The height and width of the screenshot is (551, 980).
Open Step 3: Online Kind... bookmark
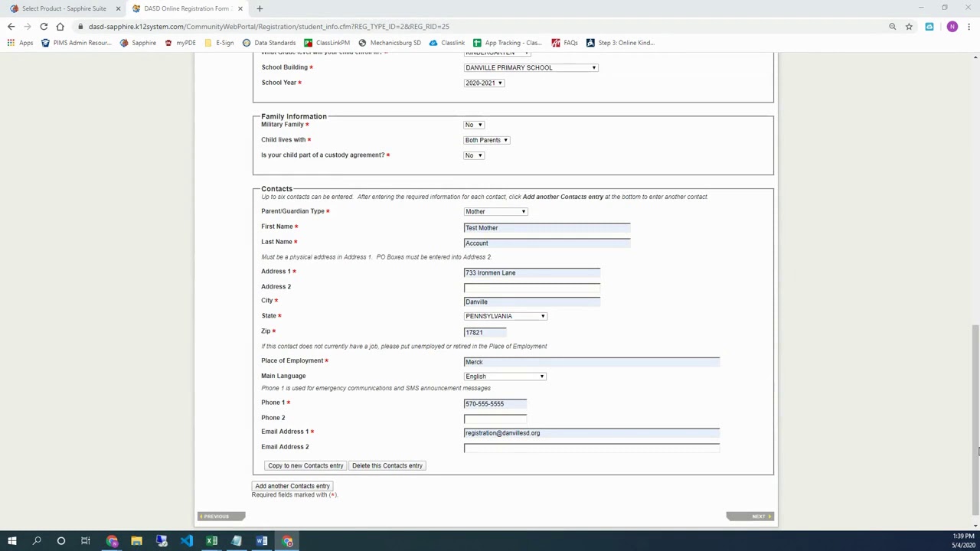coord(620,43)
